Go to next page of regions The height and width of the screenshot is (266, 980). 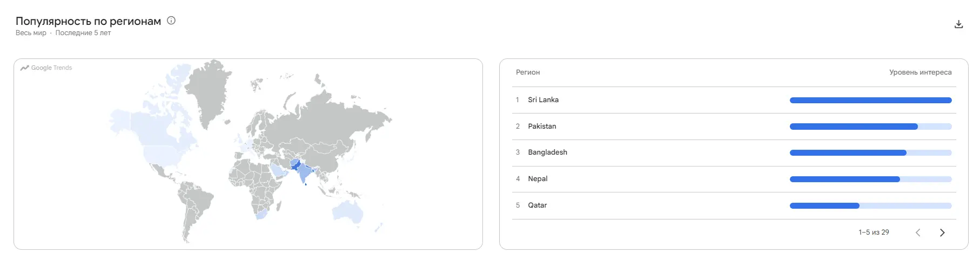942,232
